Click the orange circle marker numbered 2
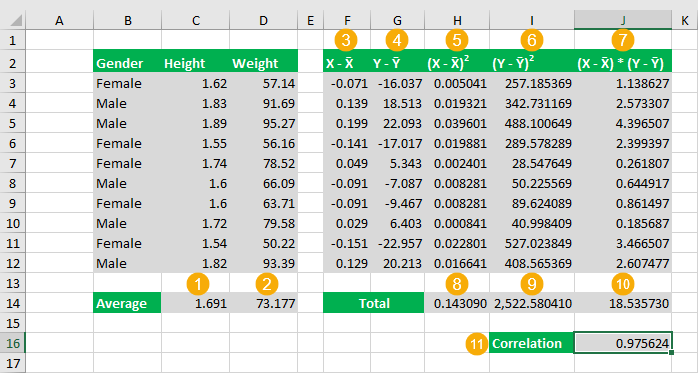Viewport: 698px width, 373px height. pyautogui.click(x=267, y=284)
